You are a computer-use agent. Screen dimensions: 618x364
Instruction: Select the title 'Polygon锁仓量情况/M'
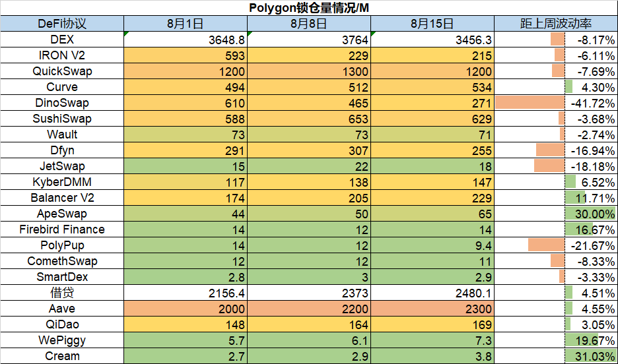click(309, 8)
